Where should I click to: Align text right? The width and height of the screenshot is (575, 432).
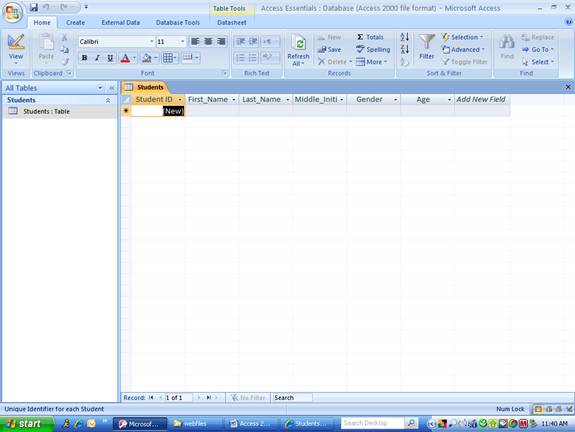point(221,41)
